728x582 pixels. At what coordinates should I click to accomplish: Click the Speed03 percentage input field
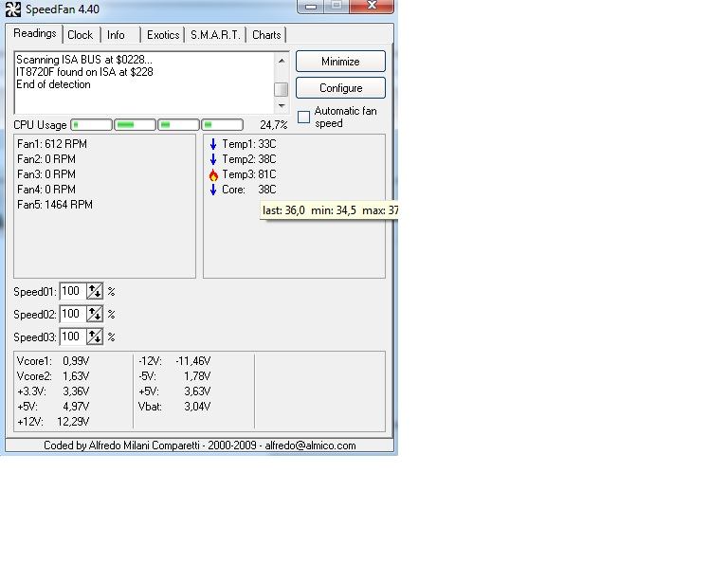pos(73,336)
